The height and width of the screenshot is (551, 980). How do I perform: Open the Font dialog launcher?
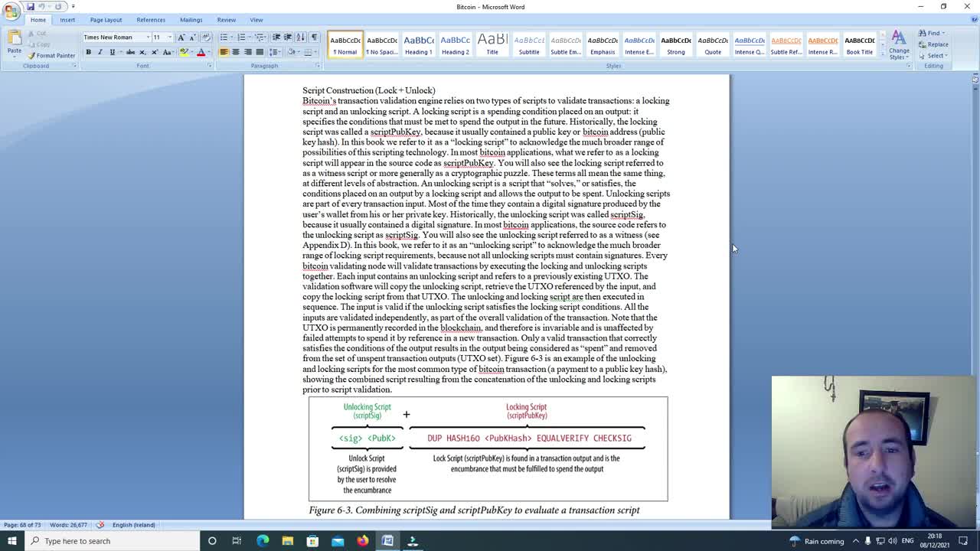tap(209, 66)
